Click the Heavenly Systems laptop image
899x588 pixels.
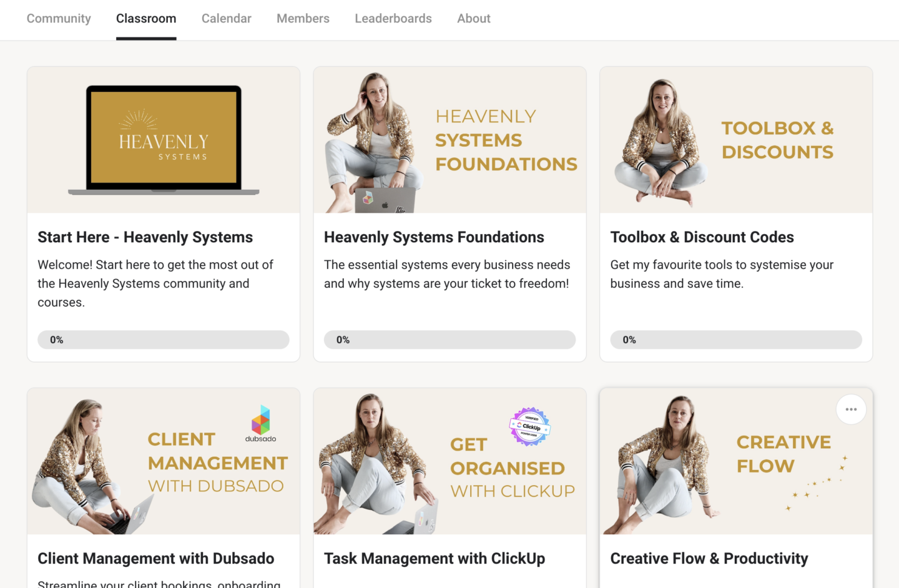[164, 140]
